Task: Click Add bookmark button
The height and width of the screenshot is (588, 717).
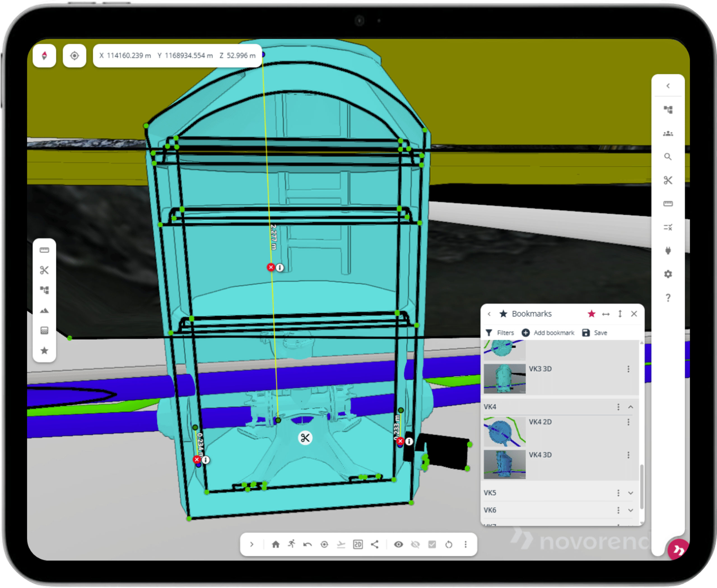Action: 548,333
